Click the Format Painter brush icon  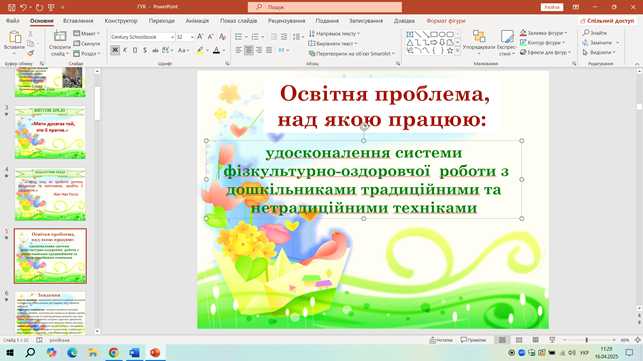tap(31, 53)
